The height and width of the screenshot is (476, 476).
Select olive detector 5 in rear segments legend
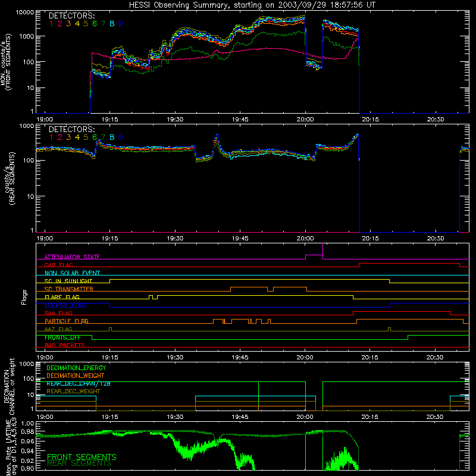[x=86, y=137]
